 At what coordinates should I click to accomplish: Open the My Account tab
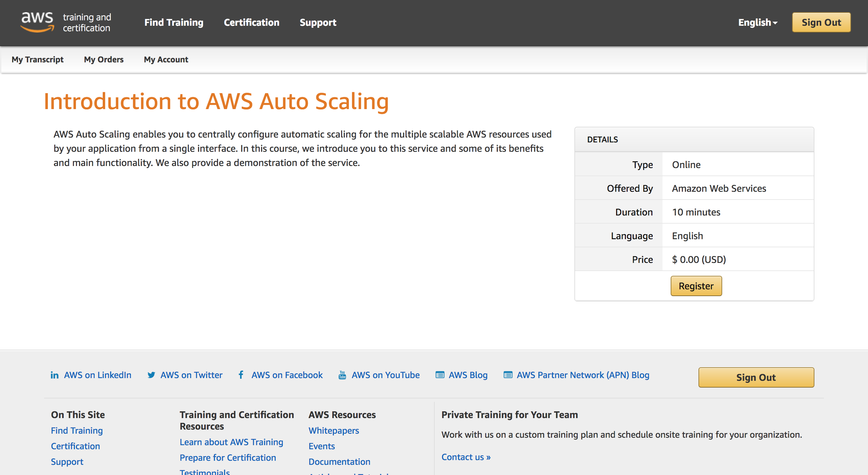[166, 60]
